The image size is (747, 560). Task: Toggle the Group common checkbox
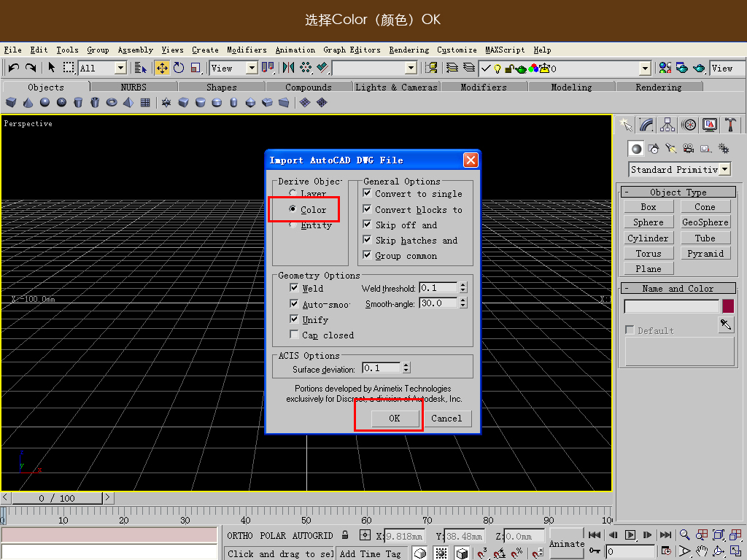[367, 254]
